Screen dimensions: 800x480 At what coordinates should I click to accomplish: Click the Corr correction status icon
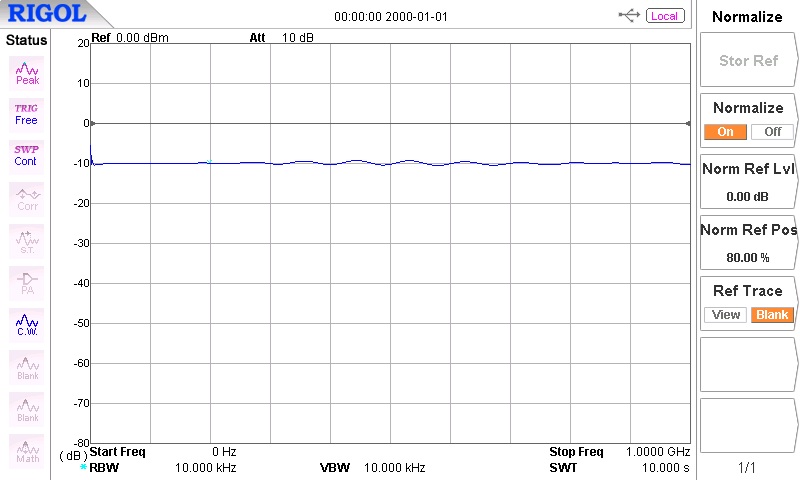27,198
